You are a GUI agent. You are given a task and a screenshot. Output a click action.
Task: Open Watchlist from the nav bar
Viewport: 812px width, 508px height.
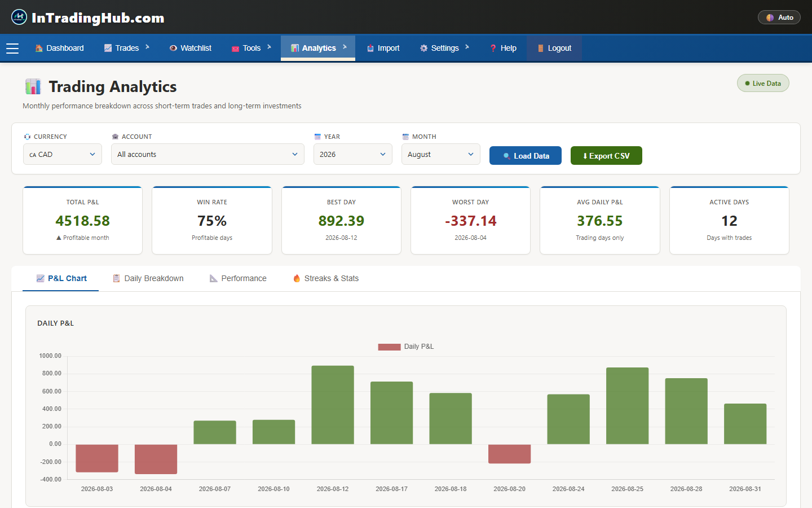[x=191, y=48]
